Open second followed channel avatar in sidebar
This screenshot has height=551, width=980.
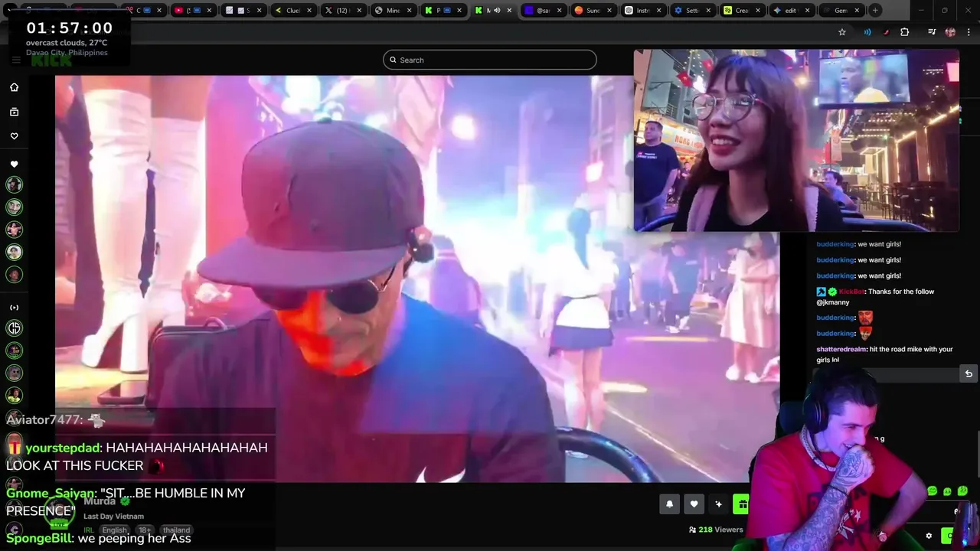tap(14, 207)
